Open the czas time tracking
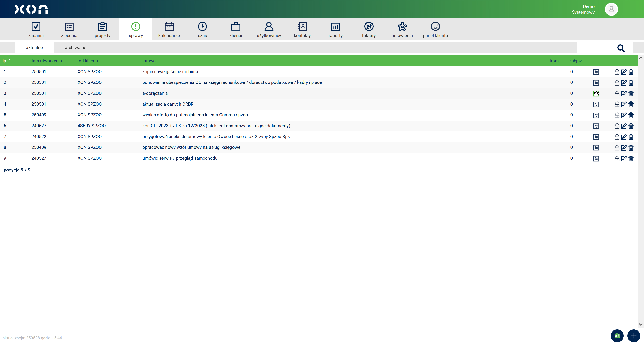The image size is (644, 346). coord(202,30)
